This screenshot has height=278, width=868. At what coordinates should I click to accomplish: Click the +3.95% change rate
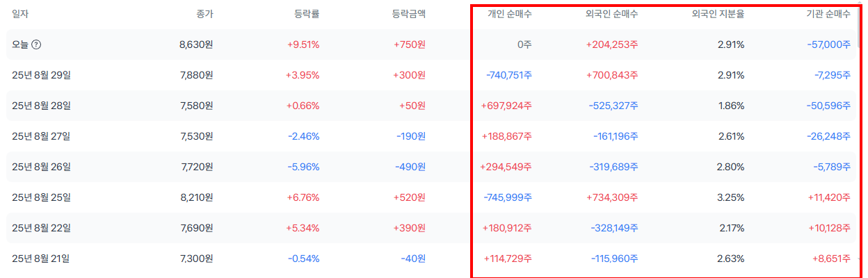click(303, 75)
